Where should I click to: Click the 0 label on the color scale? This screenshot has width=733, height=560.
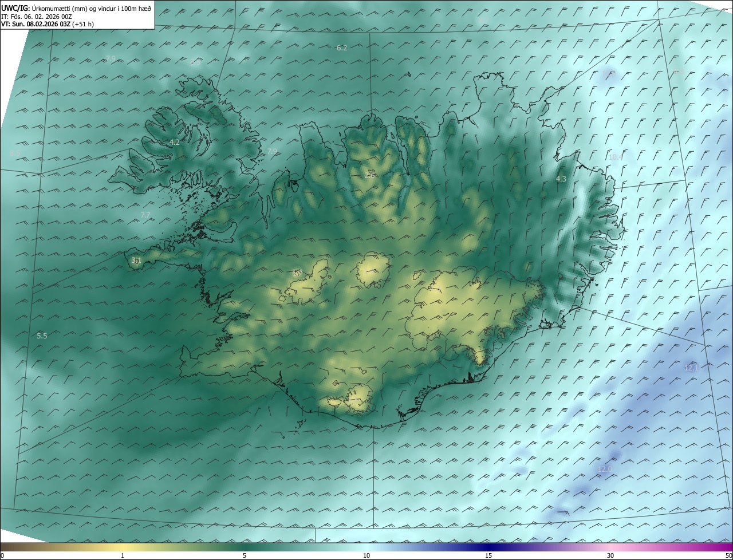pyautogui.click(x=2, y=555)
